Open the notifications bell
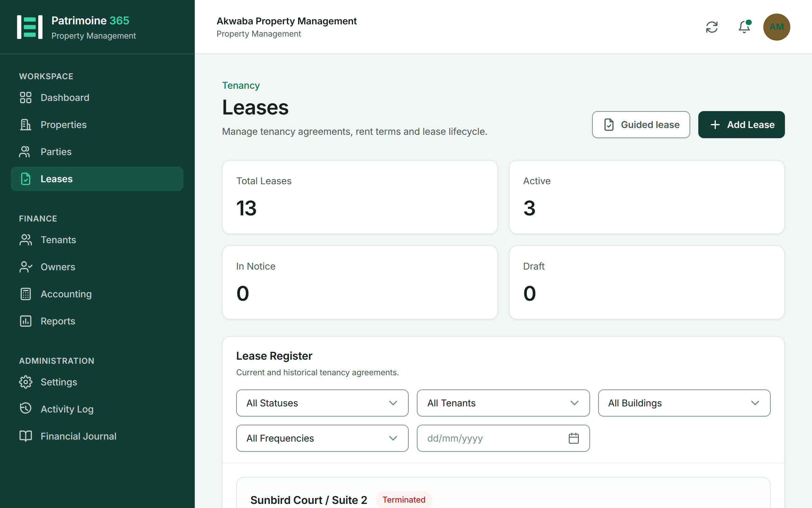The image size is (812, 508). pyautogui.click(x=744, y=27)
